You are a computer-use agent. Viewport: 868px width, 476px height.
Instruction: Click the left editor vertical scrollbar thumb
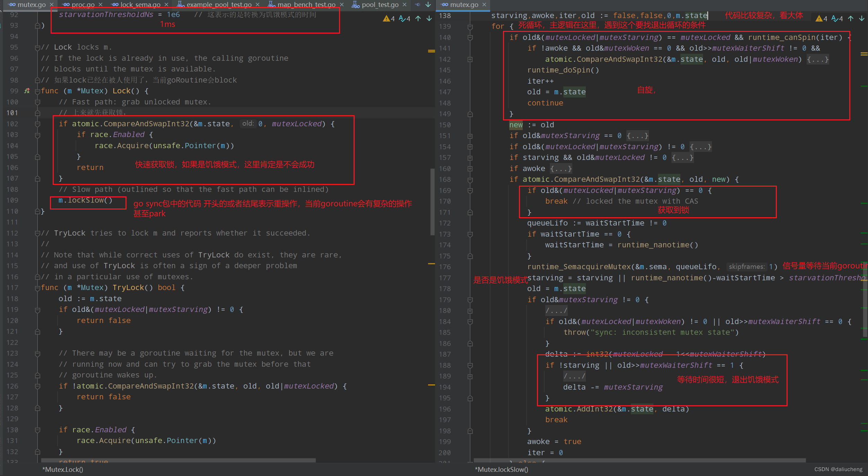pyautogui.click(x=432, y=202)
